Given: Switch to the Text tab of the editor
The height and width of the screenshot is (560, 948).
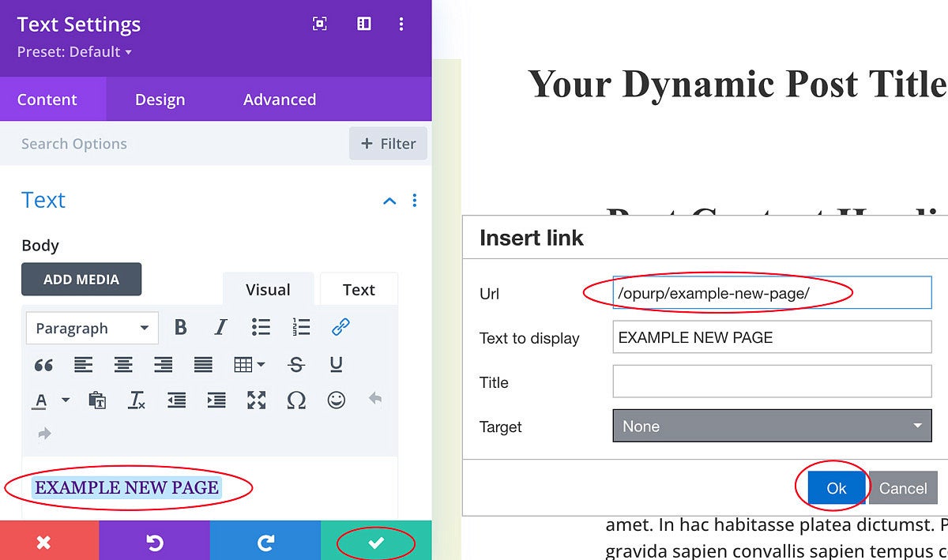Looking at the screenshot, I should tap(359, 289).
